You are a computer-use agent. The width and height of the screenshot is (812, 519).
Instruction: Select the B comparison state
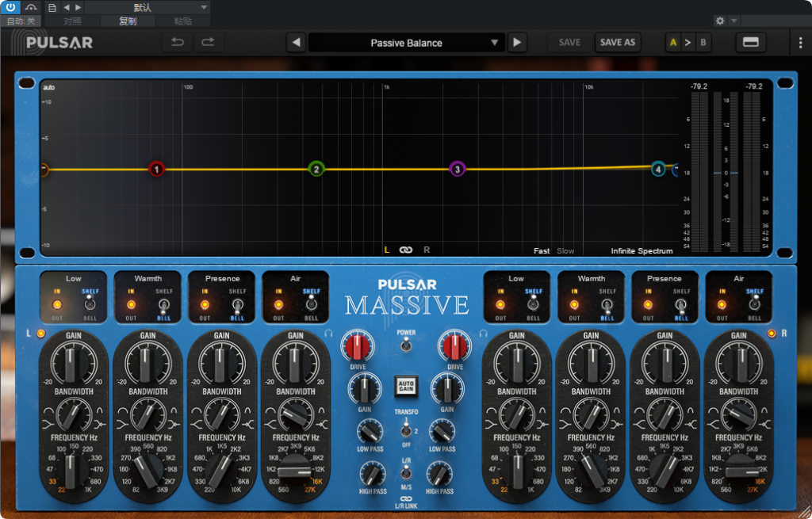pyautogui.click(x=703, y=43)
